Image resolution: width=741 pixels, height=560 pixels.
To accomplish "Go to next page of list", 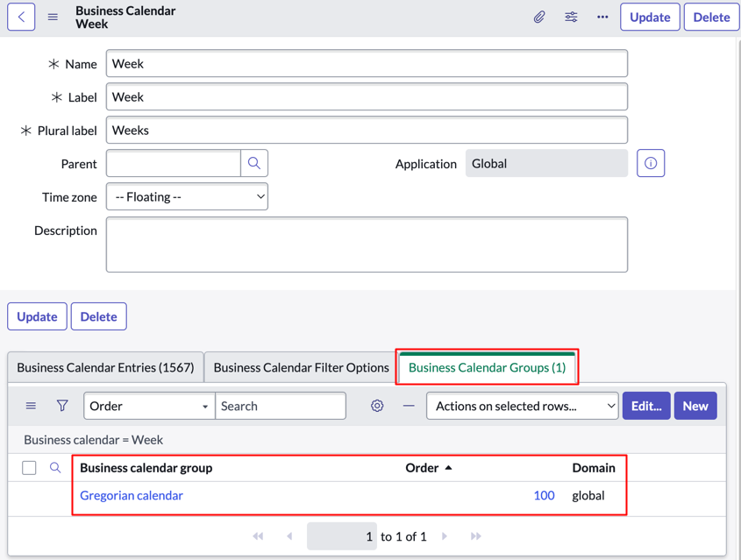I will 445,536.
